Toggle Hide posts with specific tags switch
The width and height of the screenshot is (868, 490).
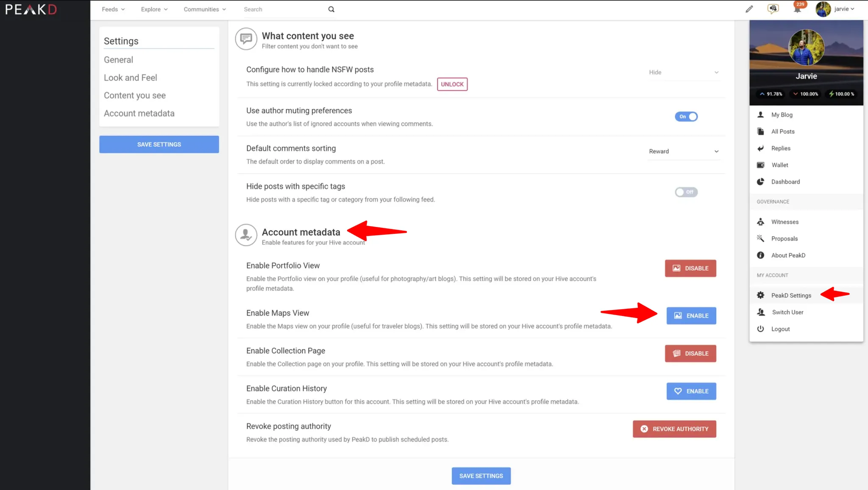click(686, 192)
